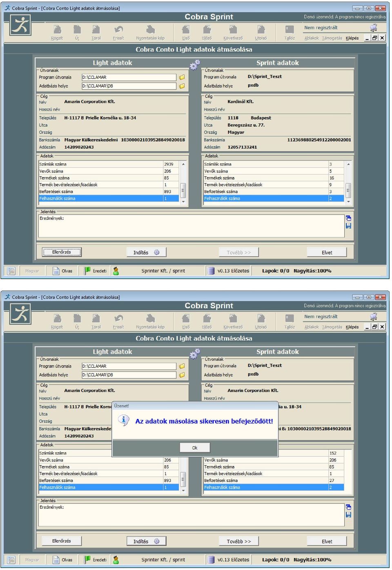
Task: Click the information icon in the Üzenet! dialog
Action: pos(123,420)
